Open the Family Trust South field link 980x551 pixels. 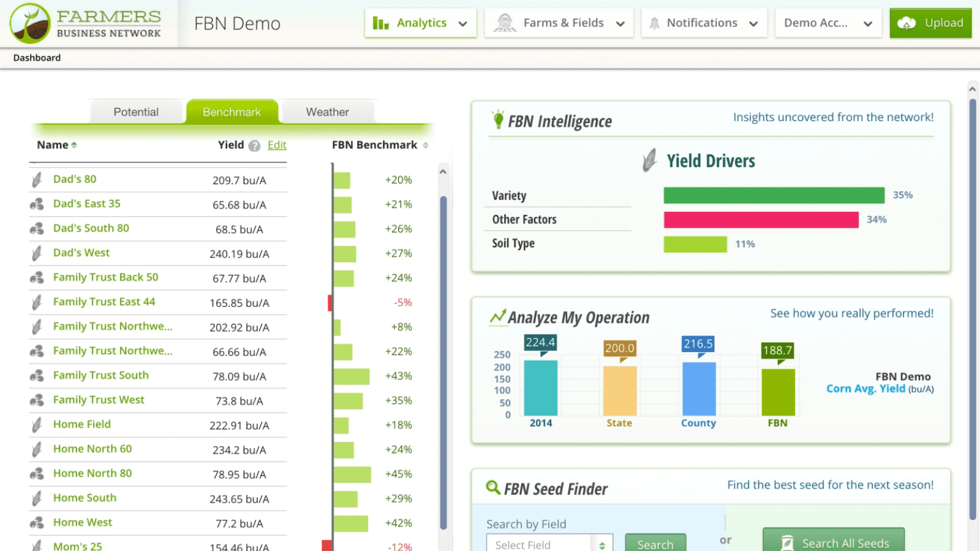tap(101, 375)
